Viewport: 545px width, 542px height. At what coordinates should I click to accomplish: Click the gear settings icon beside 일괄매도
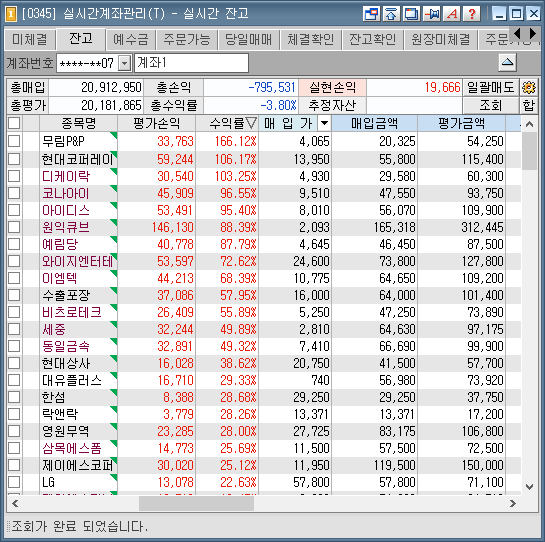click(529, 87)
